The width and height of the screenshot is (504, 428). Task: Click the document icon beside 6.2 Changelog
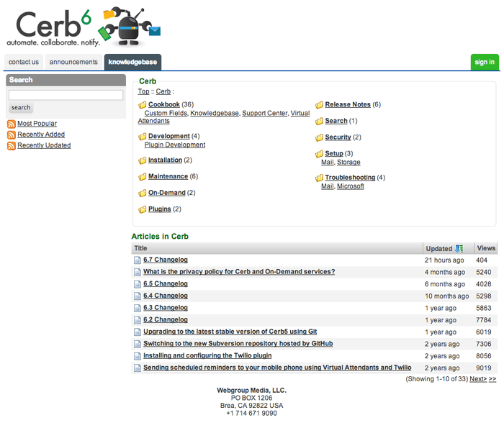(138, 320)
